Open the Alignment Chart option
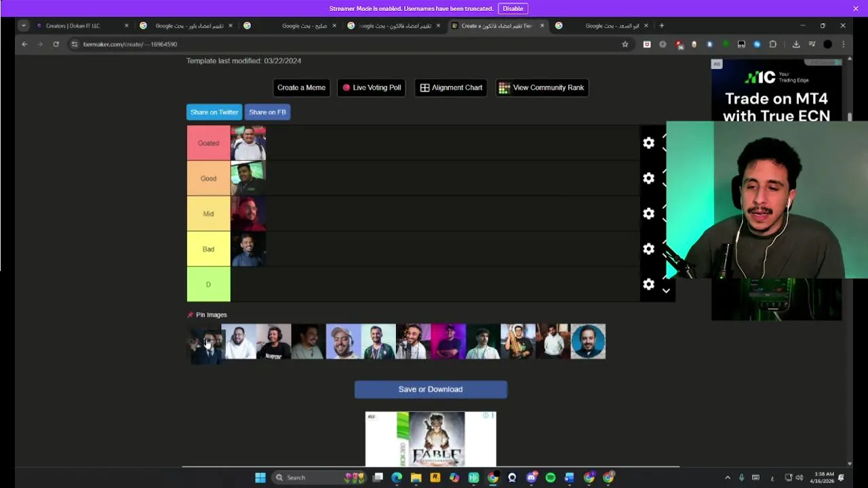This screenshot has height=488, width=868. (x=451, y=87)
